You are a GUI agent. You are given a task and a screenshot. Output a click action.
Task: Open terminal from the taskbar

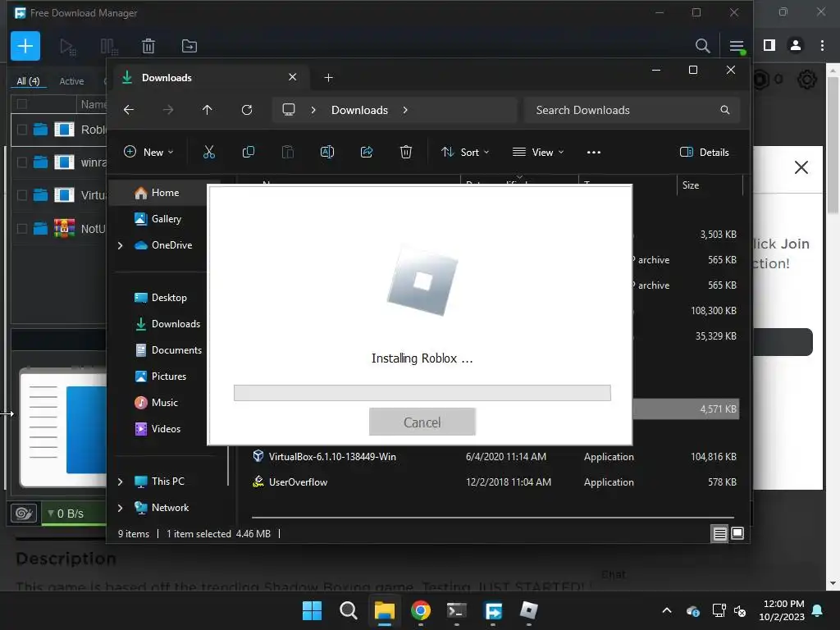pos(456,610)
